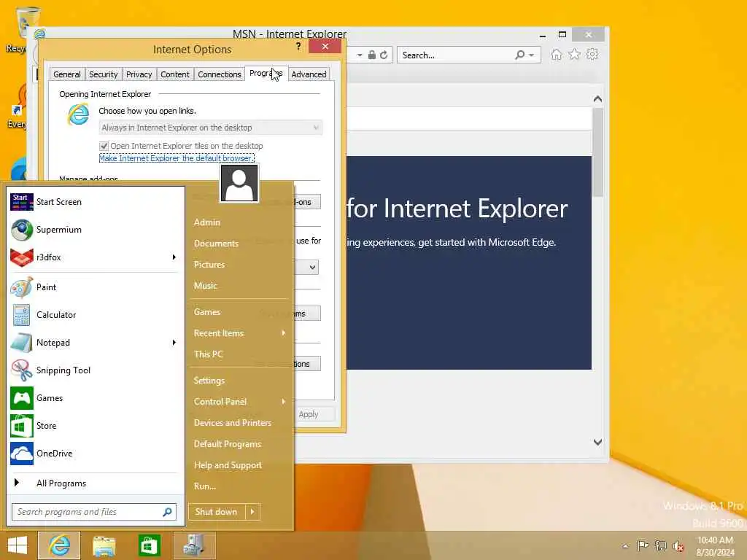Screen dimensions: 747x560
Task: Click Apply in Internet Options
Action: (x=309, y=414)
